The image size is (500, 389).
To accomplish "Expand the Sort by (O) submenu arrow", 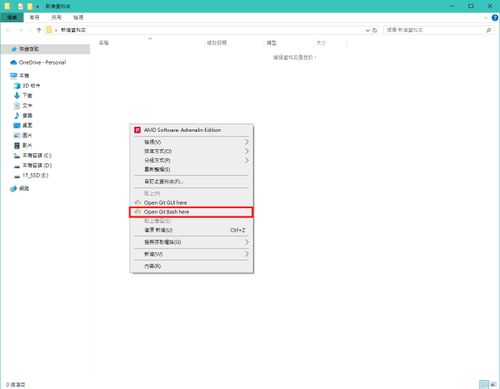I will pos(247,151).
